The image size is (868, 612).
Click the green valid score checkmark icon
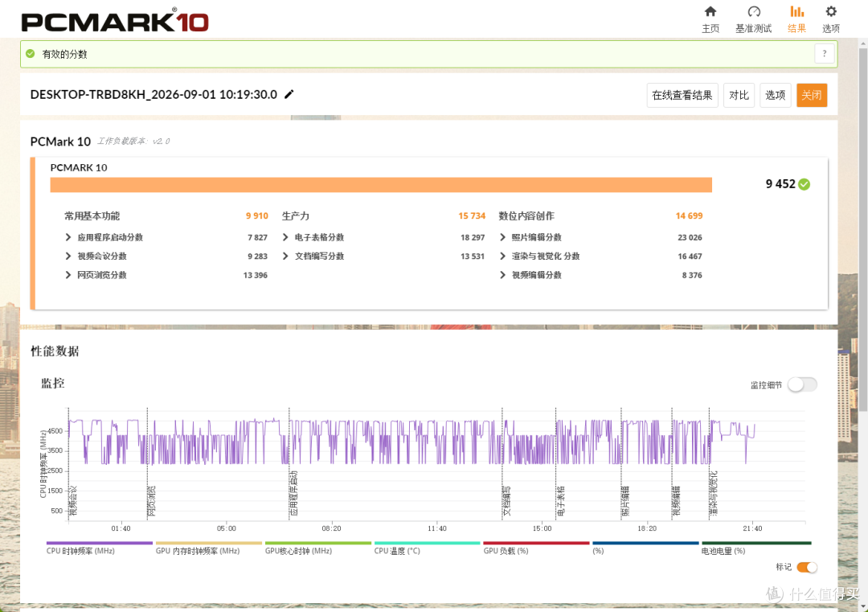coord(31,54)
